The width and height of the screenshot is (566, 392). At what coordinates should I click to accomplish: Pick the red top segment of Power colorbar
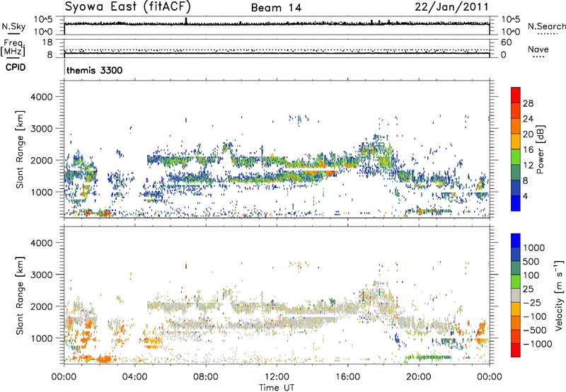[516, 95]
